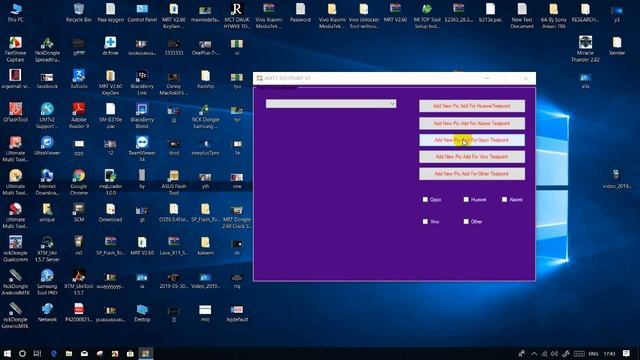The image size is (640, 360).
Task: Open Action Center notification icon
Action: (627, 353)
